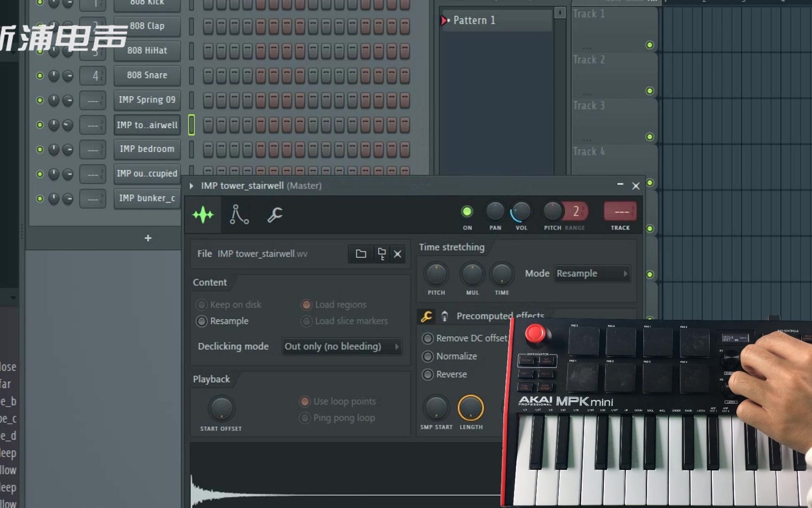Click the Time stretching PITCH knob
Image resolution: width=812 pixels, height=508 pixels.
(436, 274)
